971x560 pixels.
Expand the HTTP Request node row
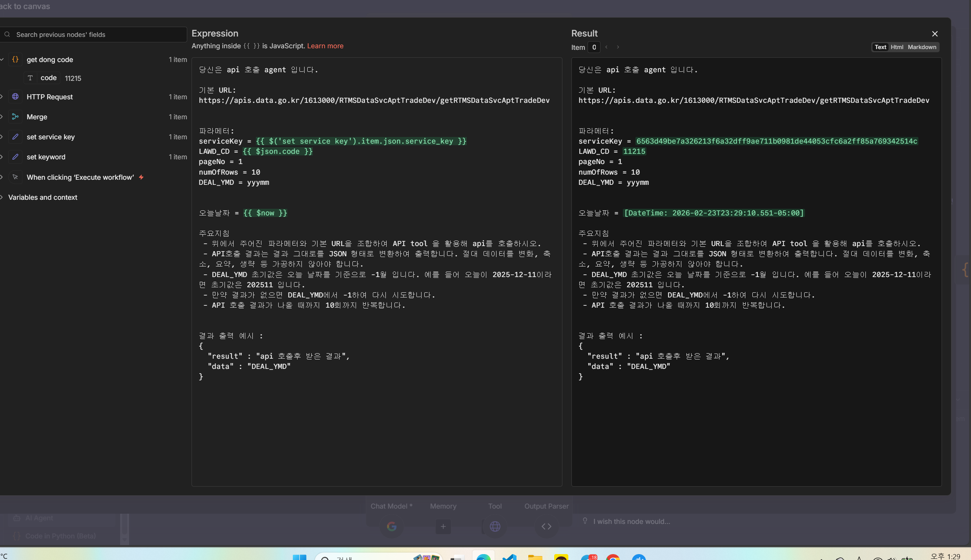(2, 97)
